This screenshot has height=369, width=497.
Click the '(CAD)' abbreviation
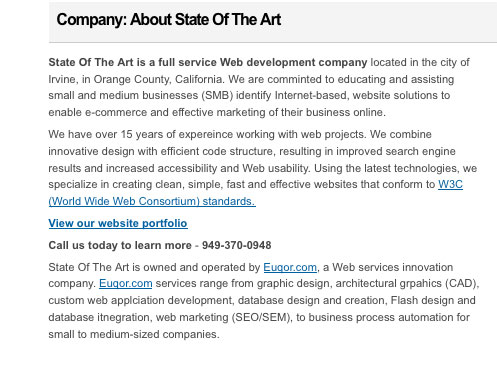461,283
